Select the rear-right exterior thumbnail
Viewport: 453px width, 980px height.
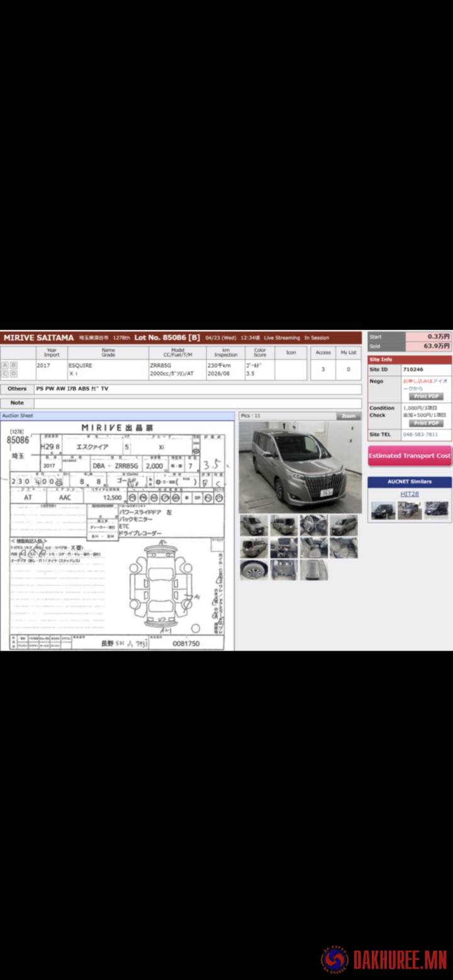pos(254,548)
